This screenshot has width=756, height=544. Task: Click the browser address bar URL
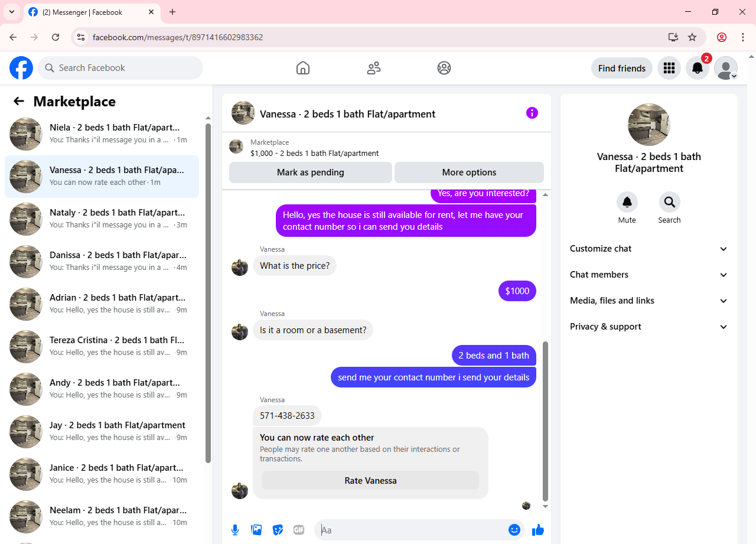click(x=178, y=37)
